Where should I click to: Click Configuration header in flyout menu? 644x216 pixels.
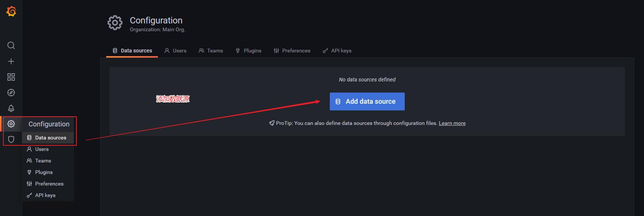(x=49, y=124)
